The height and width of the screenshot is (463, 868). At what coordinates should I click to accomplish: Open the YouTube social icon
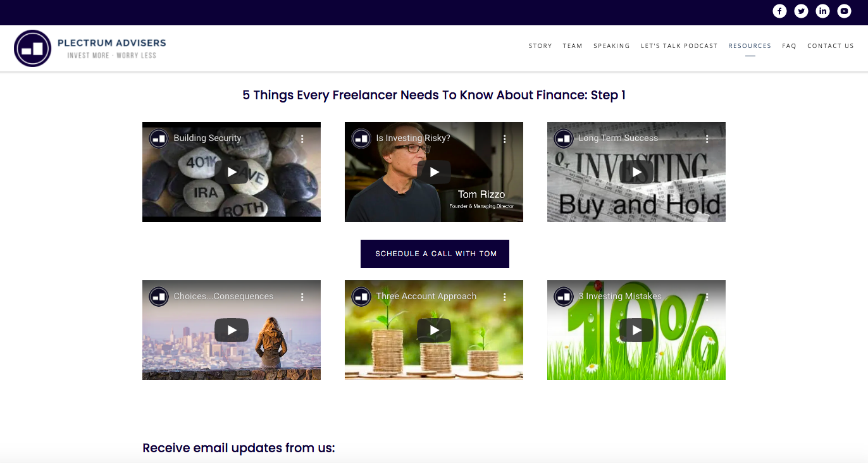tap(844, 11)
